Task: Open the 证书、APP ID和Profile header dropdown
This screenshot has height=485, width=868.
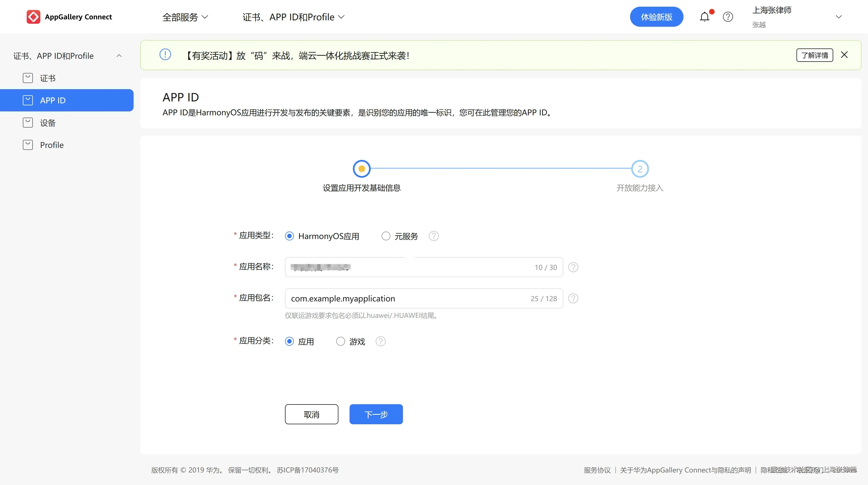Action: [x=293, y=17]
